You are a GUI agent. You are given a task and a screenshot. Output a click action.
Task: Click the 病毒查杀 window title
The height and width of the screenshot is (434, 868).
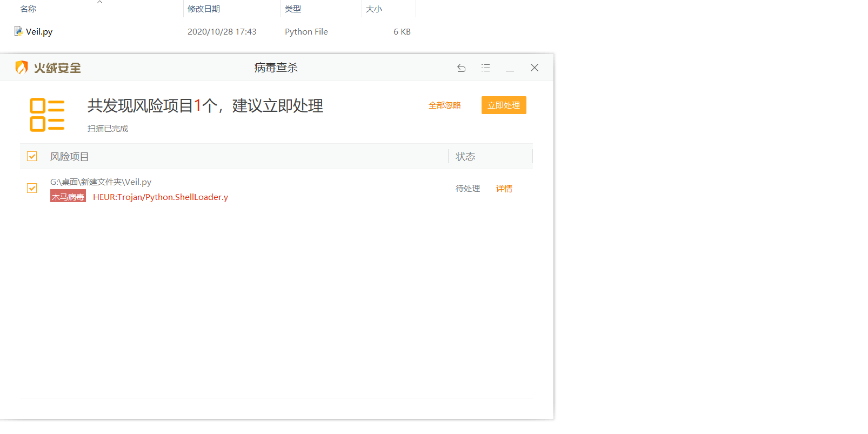point(276,68)
